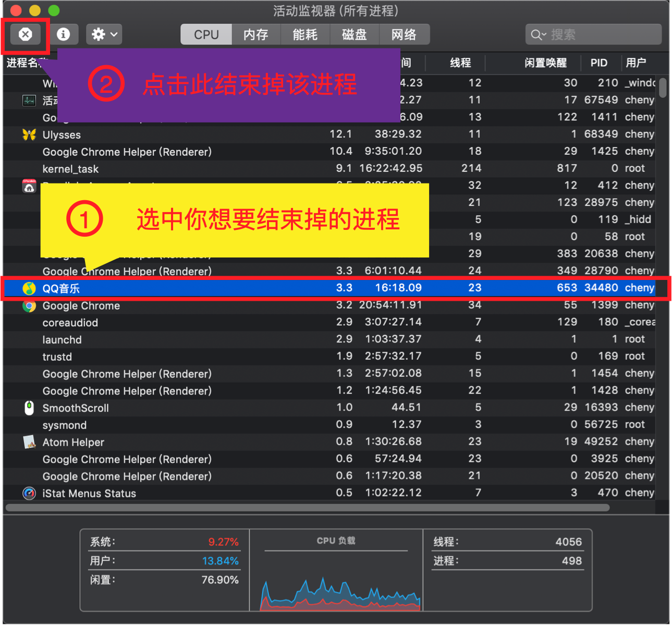The height and width of the screenshot is (625, 672).
Task: Select Chrome Helper row with PID 1428
Action: click(x=329, y=390)
